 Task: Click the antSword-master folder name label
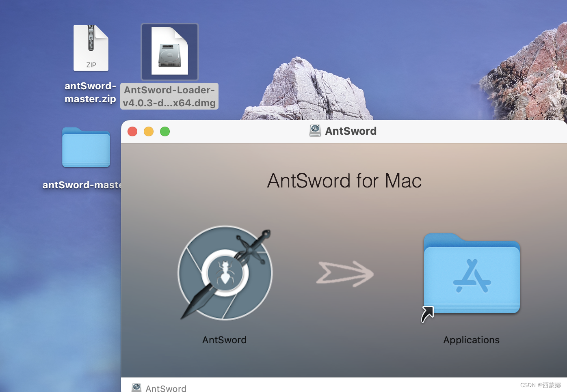tap(82, 185)
